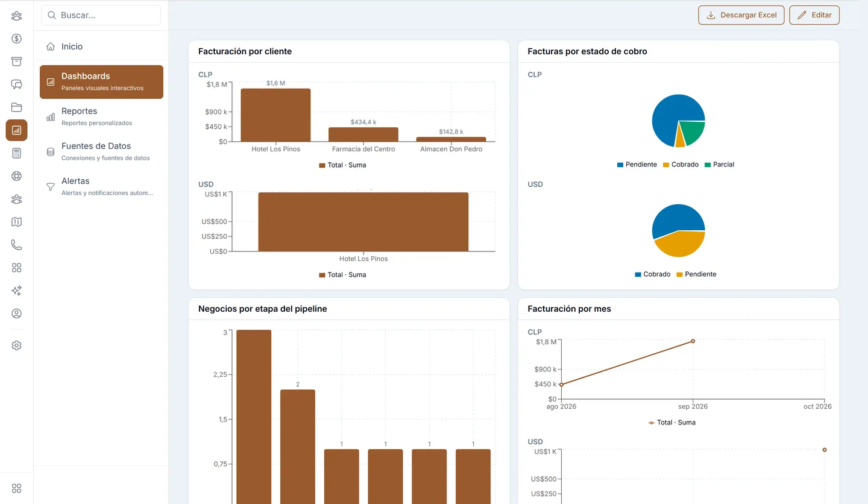Click the magnifier icon in the search box
The image size is (868, 504).
point(52,15)
